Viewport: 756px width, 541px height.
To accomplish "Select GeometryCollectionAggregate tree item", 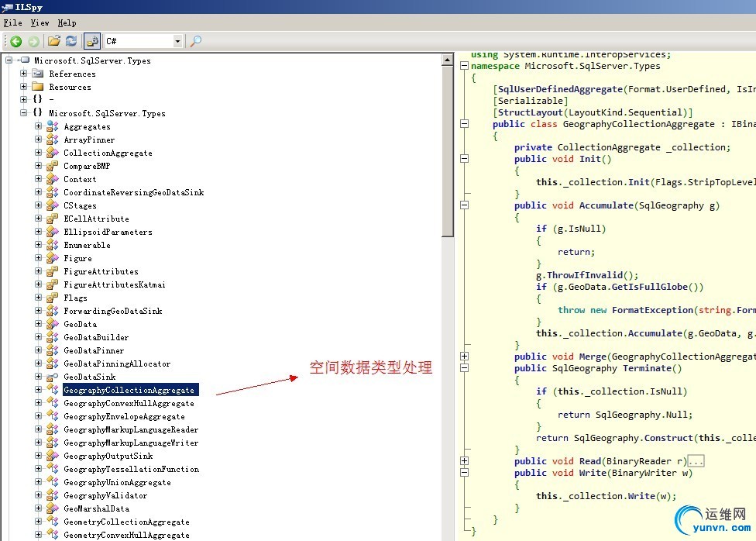I will tap(126, 522).
